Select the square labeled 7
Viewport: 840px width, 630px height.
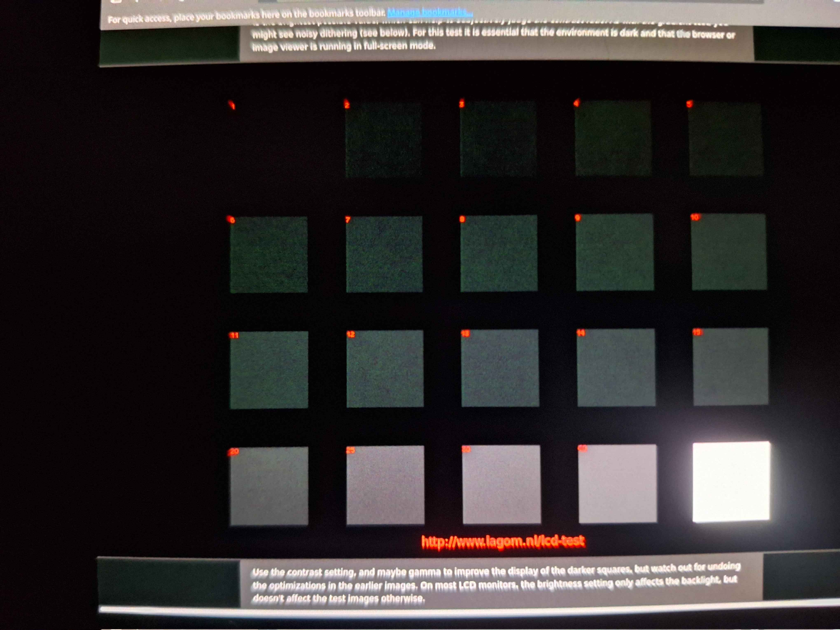(x=384, y=254)
